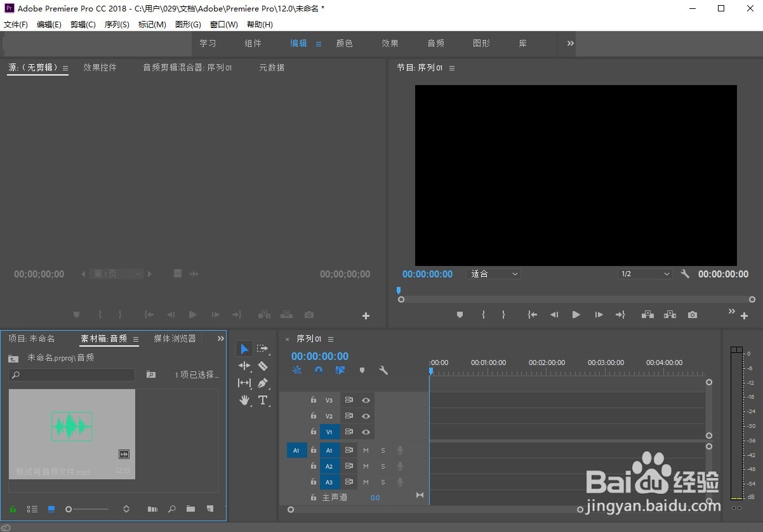763x532 pixels.
Task: Step forward one frame in Program monitor
Action: tap(599, 314)
